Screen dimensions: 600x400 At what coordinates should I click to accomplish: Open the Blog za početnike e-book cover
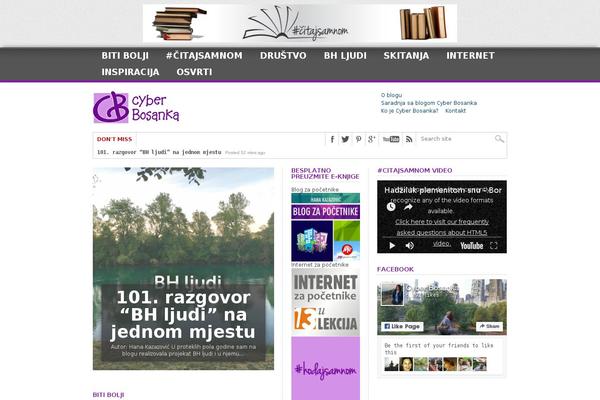326,227
